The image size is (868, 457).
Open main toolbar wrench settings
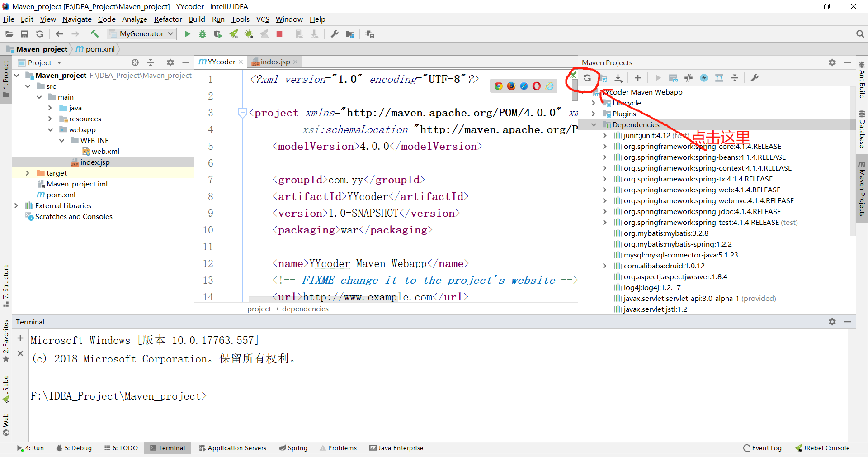pyautogui.click(x=335, y=34)
